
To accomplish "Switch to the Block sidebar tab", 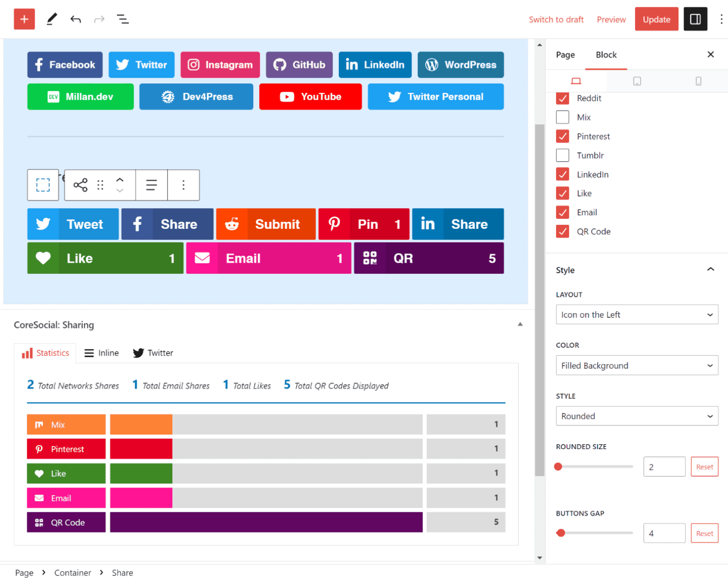I will click(606, 55).
